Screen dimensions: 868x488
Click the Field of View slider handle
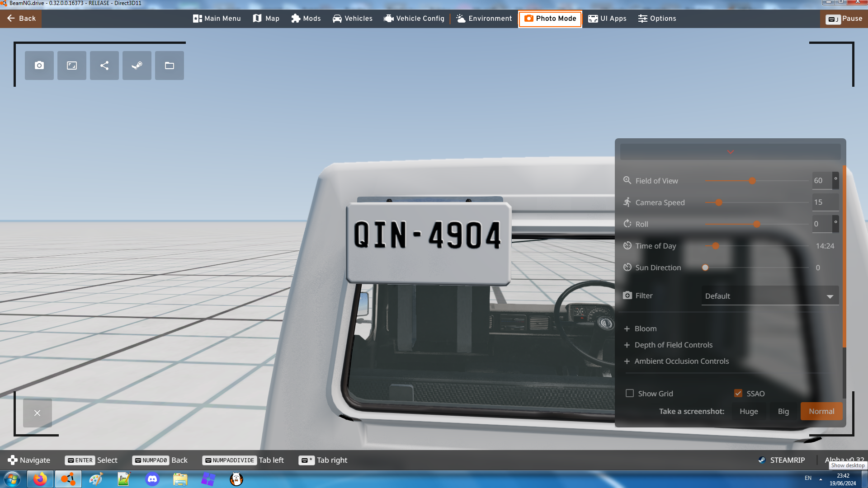coord(752,181)
